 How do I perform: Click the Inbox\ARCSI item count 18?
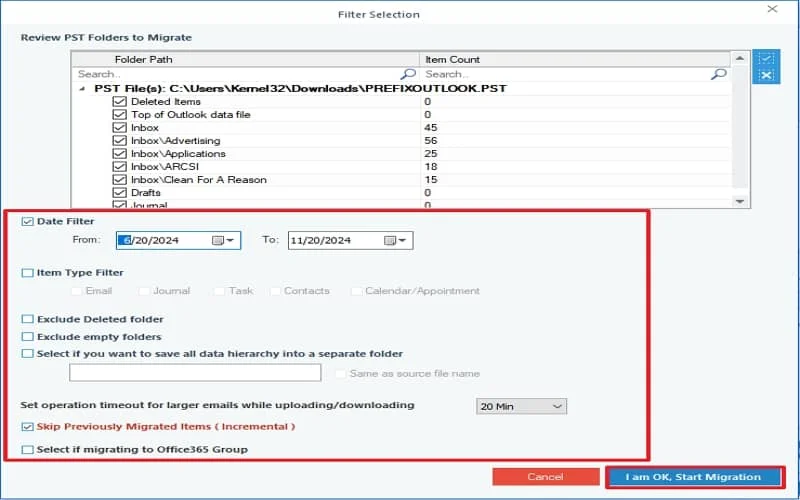(431, 166)
